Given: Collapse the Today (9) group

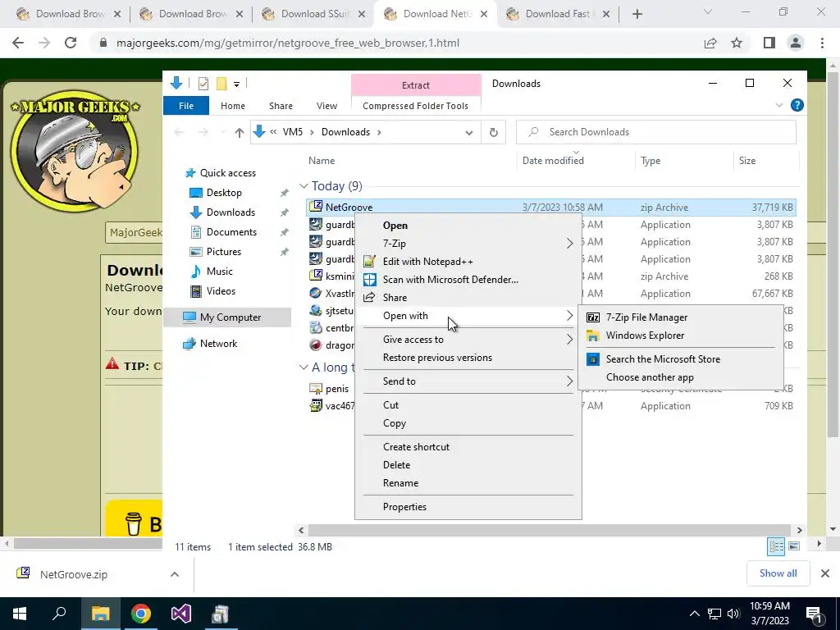Looking at the screenshot, I should pyautogui.click(x=304, y=186).
